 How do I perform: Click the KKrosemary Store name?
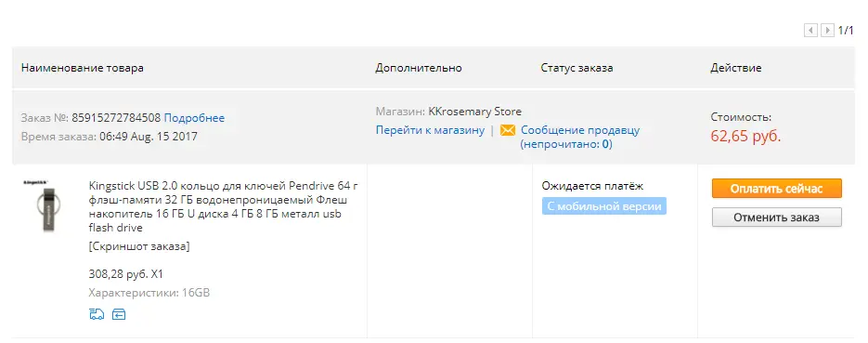coord(475,112)
